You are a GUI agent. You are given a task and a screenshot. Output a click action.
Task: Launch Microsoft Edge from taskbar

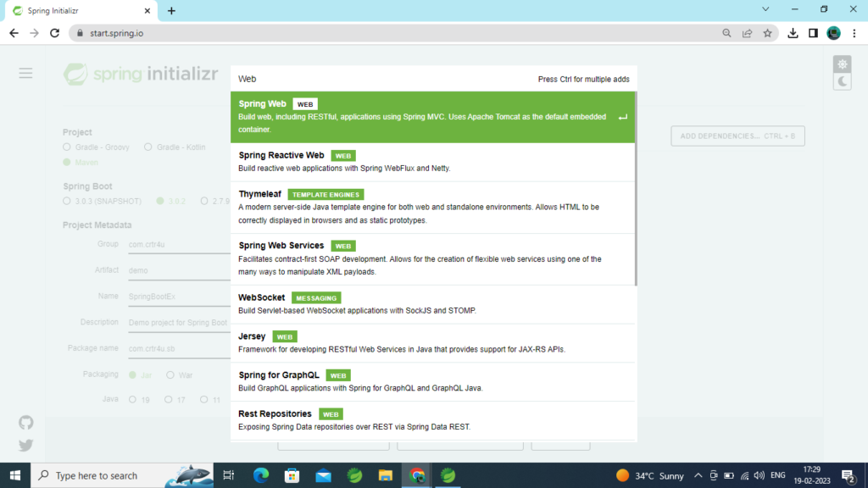[x=261, y=475]
